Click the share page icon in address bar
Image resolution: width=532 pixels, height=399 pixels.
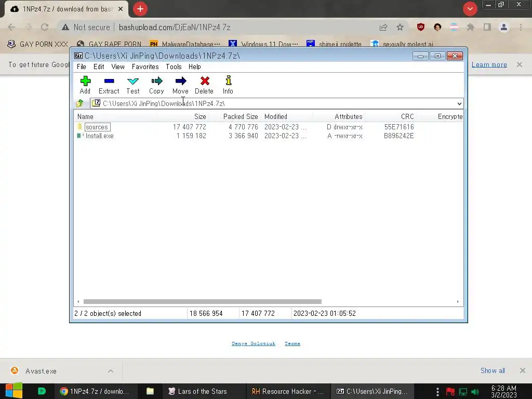(383, 27)
